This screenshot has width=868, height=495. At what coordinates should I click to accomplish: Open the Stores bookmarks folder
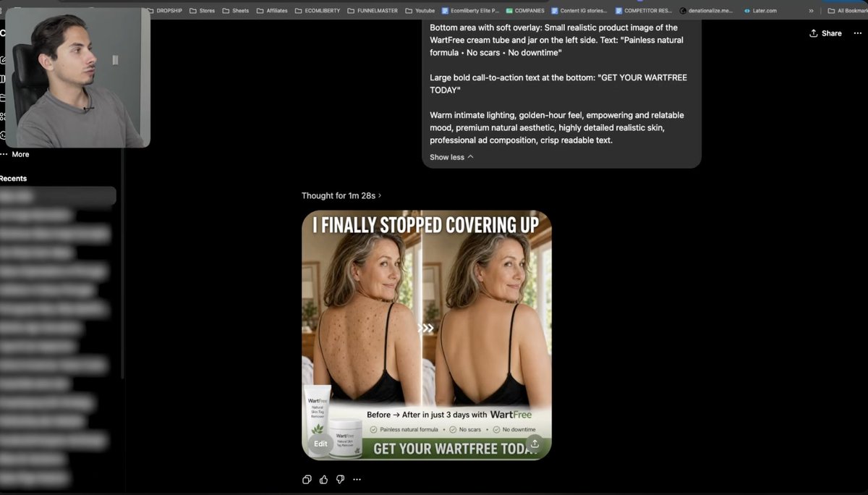(202, 11)
